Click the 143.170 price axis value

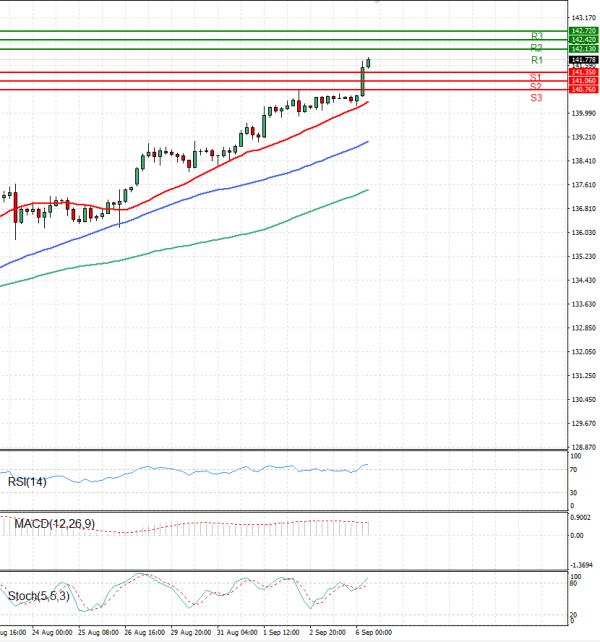pyautogui.click(x=584, y=18)
